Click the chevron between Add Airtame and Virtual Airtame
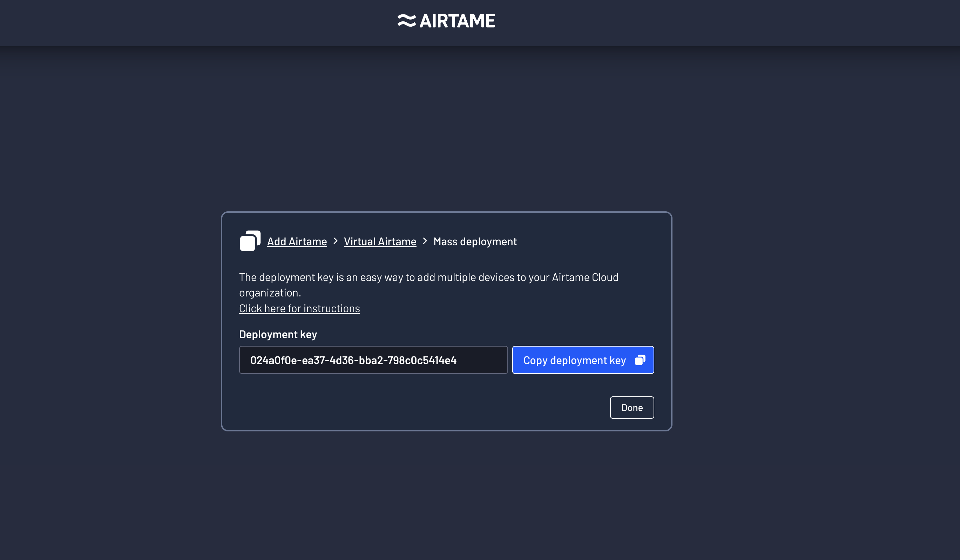This screenshot has width=960, height=560. click(335, 241)
